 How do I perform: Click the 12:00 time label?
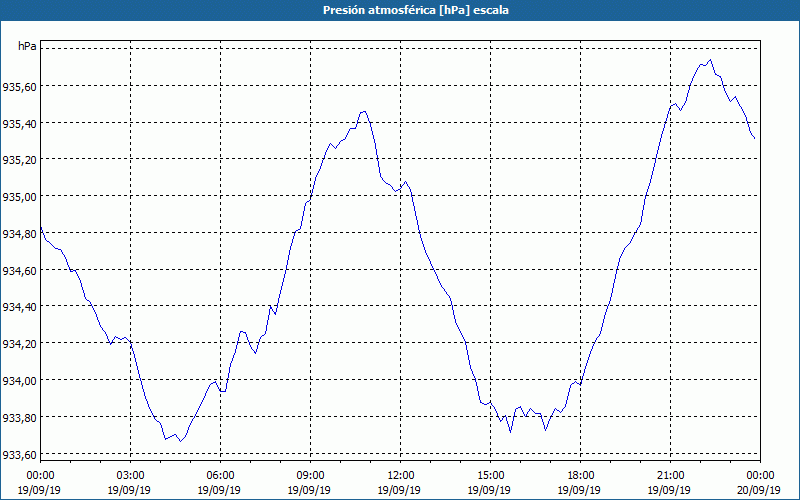(401, 476)
